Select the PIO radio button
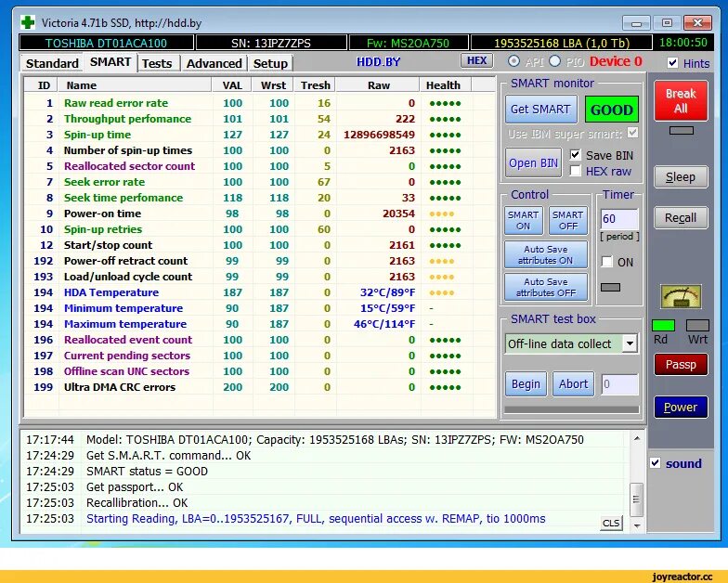 coord(555,61)
